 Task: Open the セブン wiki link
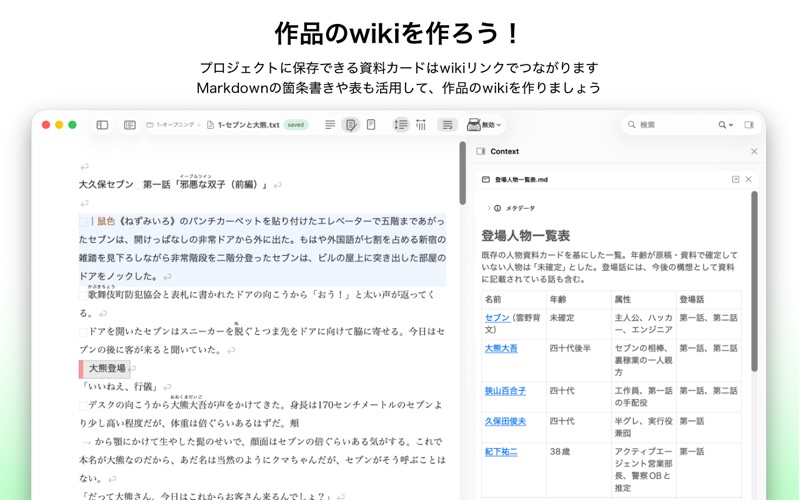tap(497, 318)
